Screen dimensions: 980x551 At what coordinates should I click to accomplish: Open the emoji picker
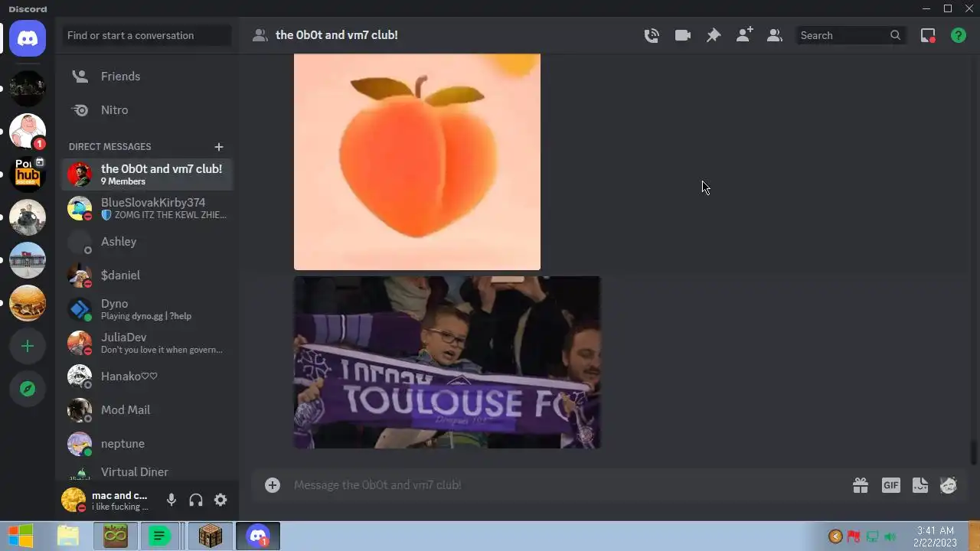click(949, 485)
